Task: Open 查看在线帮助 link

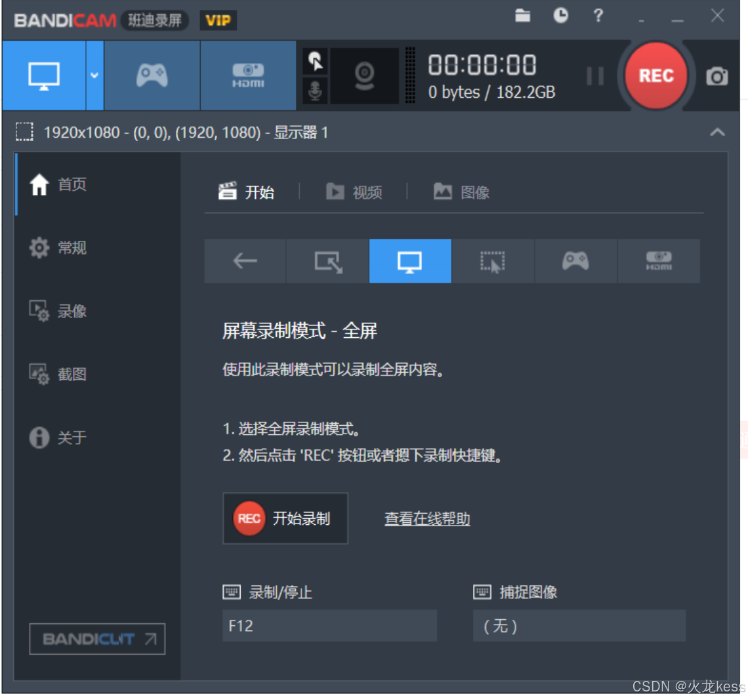Action: click(427, 519)
